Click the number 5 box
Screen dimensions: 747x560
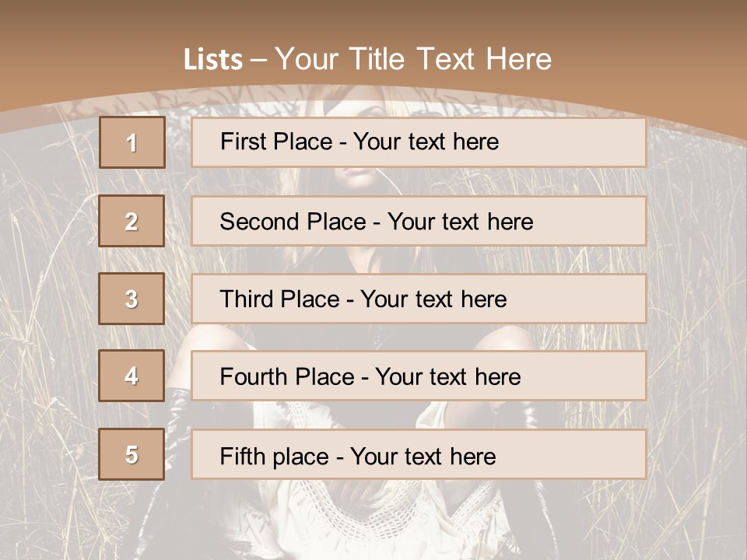click(x=132, y=454)
